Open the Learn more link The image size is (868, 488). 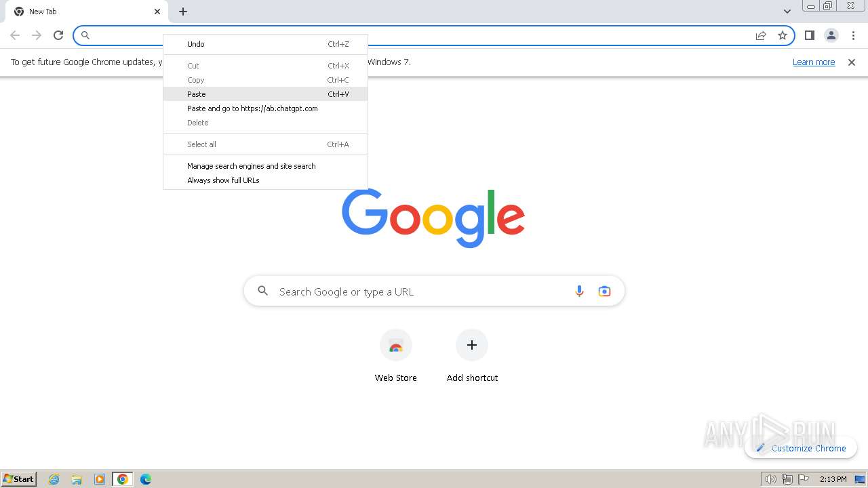[x=814, y=62]
